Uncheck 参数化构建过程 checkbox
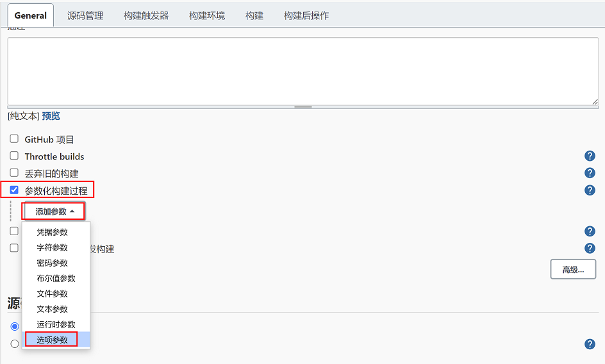This screenshot has width=605, height=364. (x=14, y=190)
